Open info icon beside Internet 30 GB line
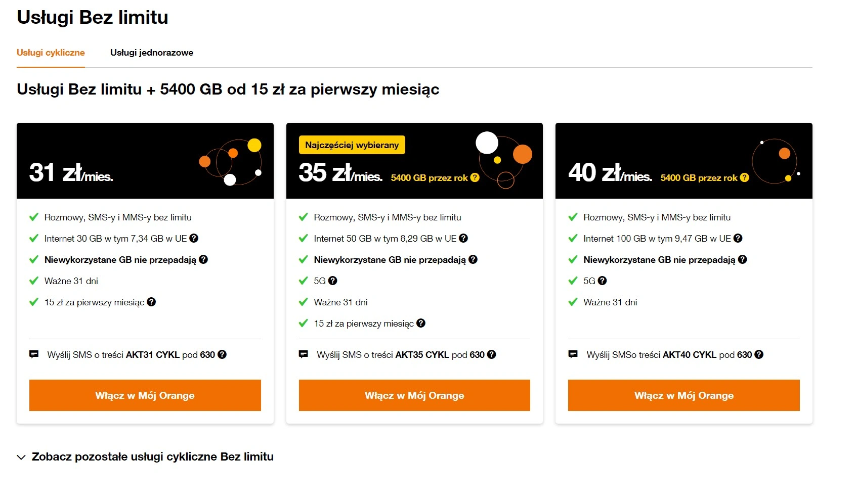Screen dimensions: 856x504 pyautogui.click(x=194, y=238)
